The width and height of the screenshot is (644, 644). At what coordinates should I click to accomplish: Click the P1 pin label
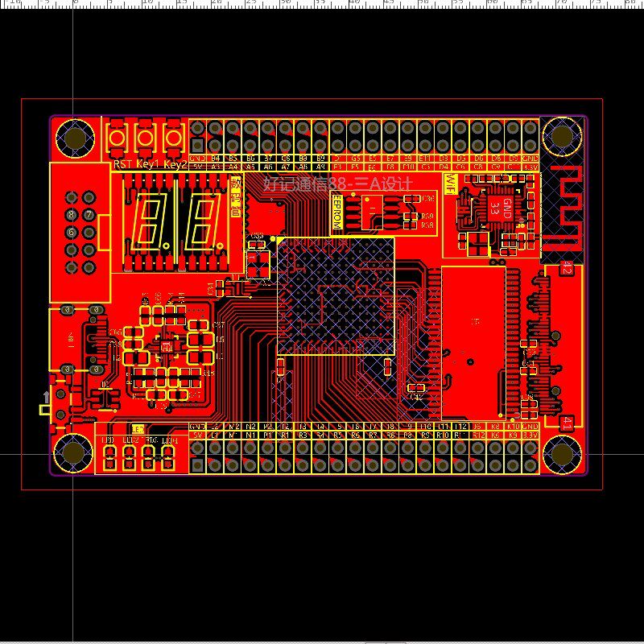[268, 435]
